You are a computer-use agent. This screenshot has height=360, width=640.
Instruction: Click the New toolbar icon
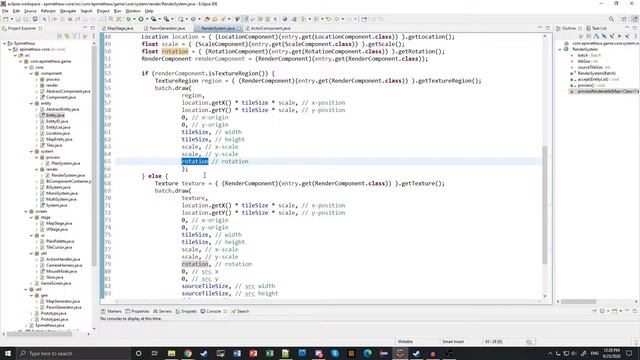[x=6, y=19]
